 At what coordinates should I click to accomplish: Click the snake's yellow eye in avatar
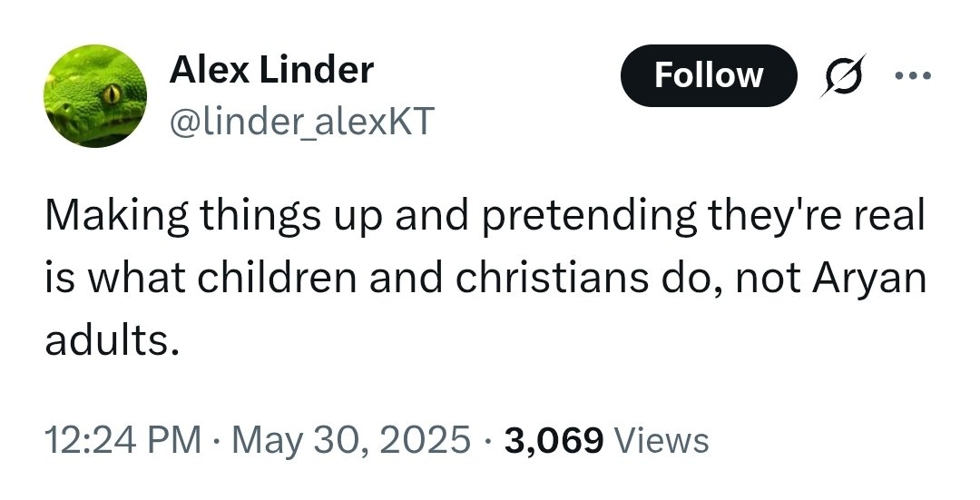pyautogui.click(x=110, y=92)
